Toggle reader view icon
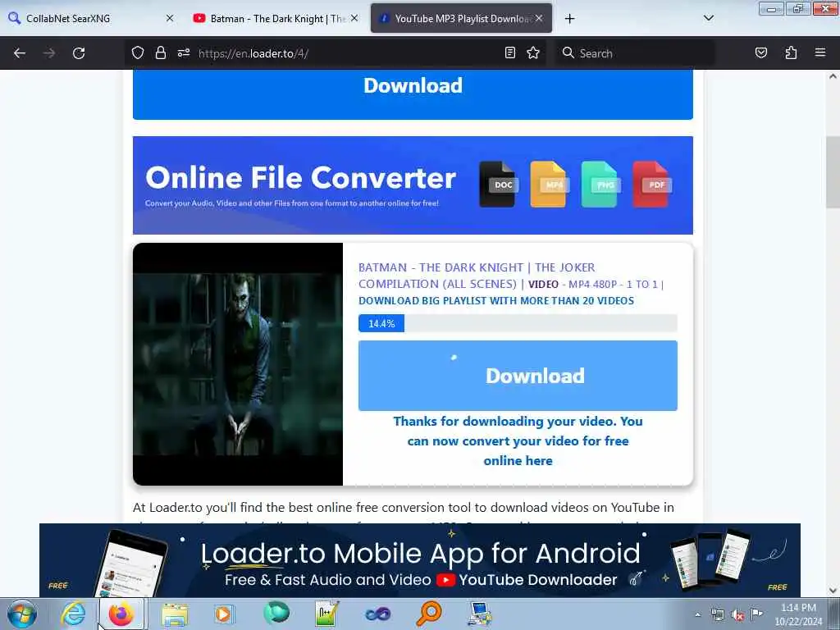Image resolution: width=840 pixels, height=630 pixels. point(510,52)
